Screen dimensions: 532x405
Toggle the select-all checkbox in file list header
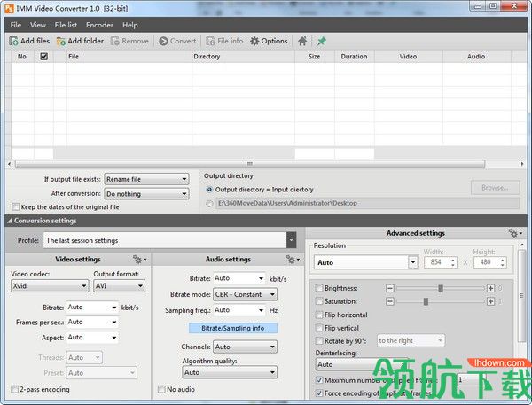(43, 57)
